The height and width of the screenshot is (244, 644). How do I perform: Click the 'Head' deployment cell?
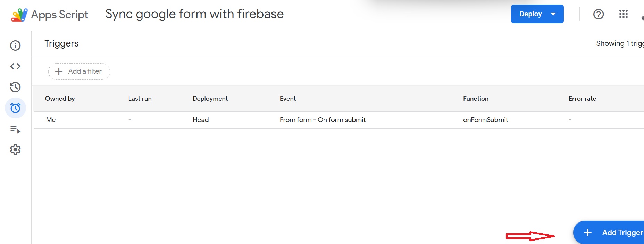click(201, 120)
